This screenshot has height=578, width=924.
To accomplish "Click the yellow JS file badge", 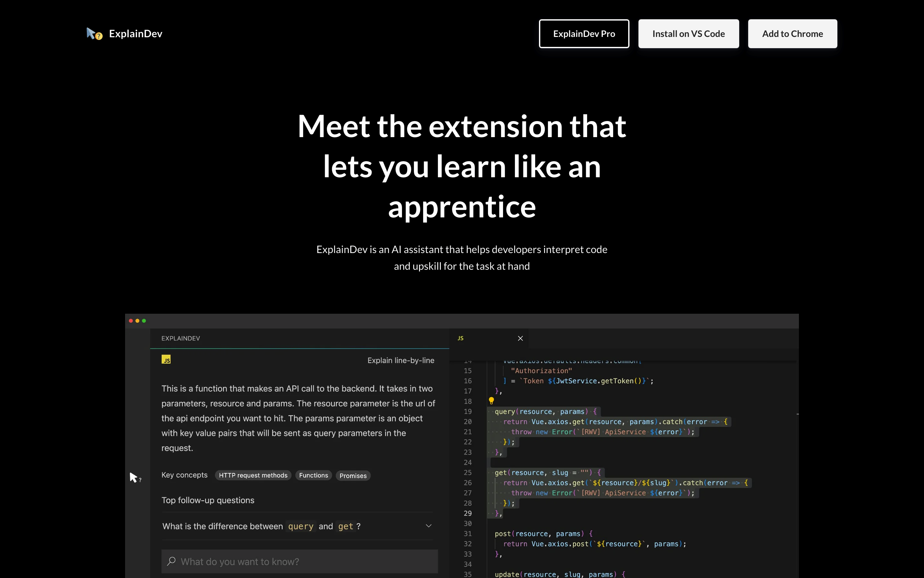I will point(166,359).
